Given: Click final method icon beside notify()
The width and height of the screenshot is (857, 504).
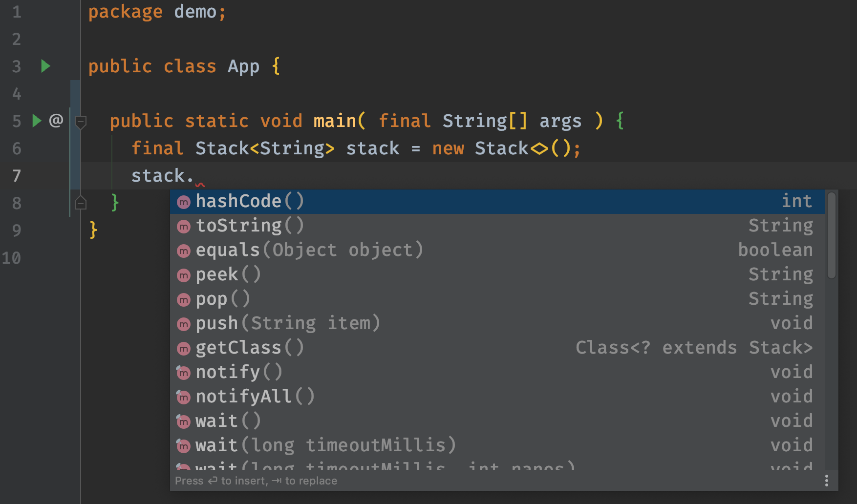Looking at the screenshot, I should (183, 373).
